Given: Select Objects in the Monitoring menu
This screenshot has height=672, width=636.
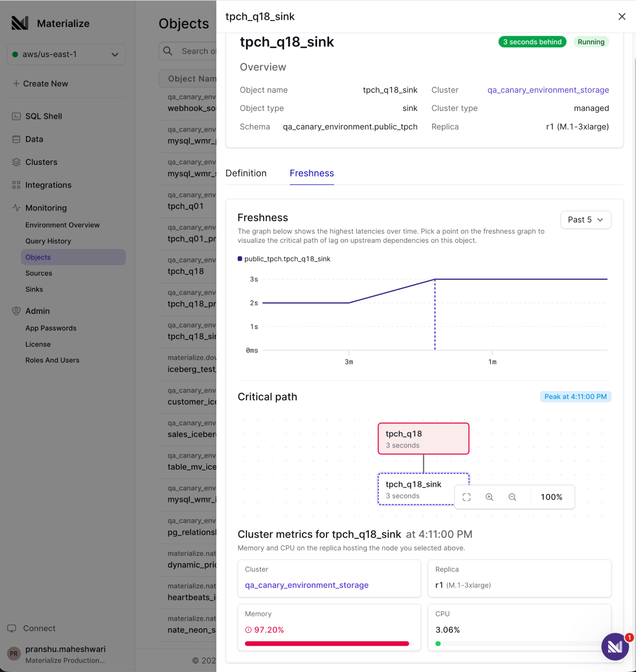Looking at the screenshot, I should (x=73, y=257).
